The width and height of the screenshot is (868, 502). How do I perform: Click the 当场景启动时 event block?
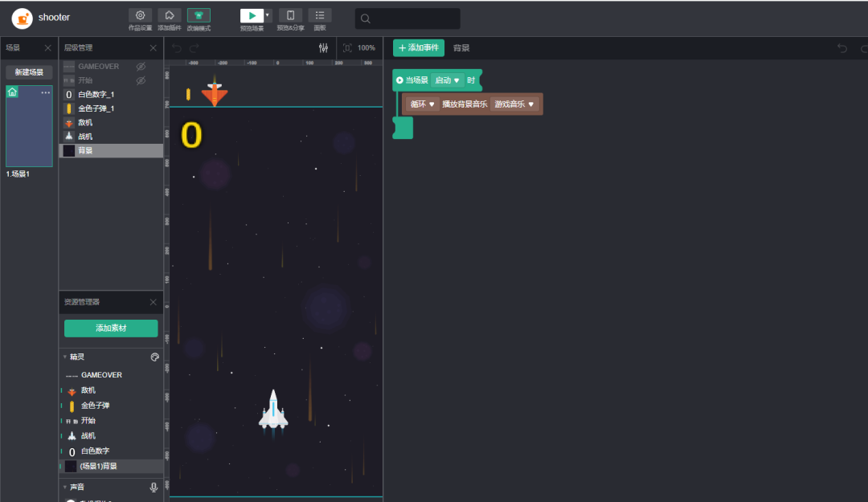tap(437, 80)
